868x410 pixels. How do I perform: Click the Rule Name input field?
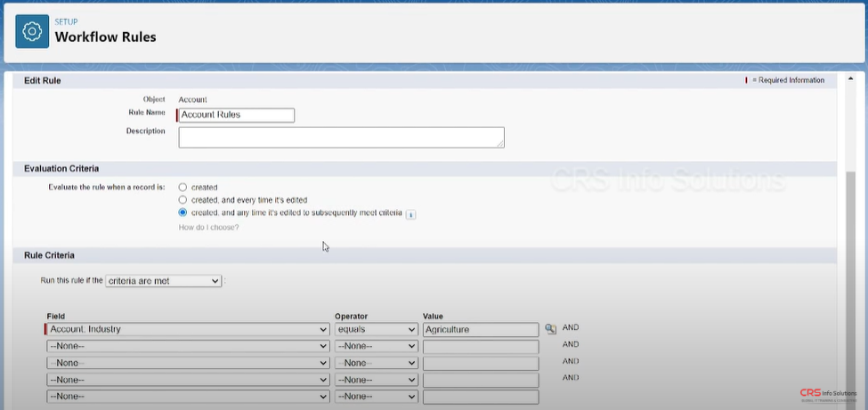(x=237, y=115)
